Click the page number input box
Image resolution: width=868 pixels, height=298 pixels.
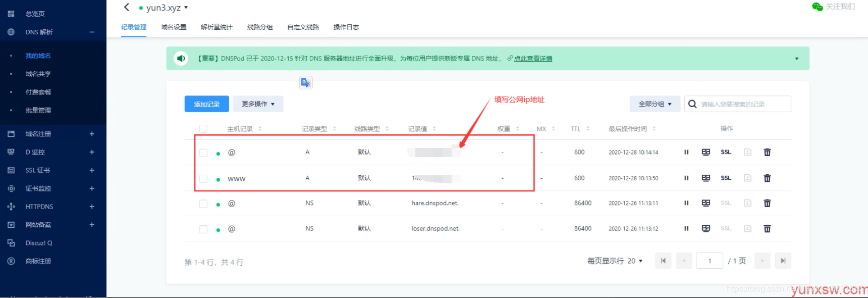(710, 261)
